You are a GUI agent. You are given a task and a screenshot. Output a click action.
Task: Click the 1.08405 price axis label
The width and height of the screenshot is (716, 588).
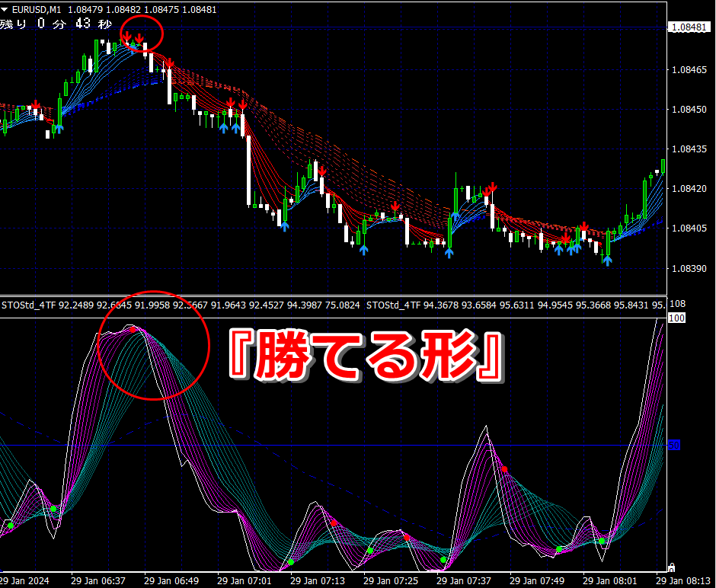(689, 228)
